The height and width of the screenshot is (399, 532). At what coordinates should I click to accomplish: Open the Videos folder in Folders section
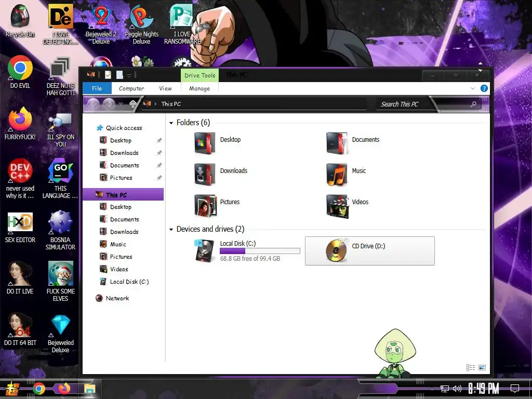point(348,206)
